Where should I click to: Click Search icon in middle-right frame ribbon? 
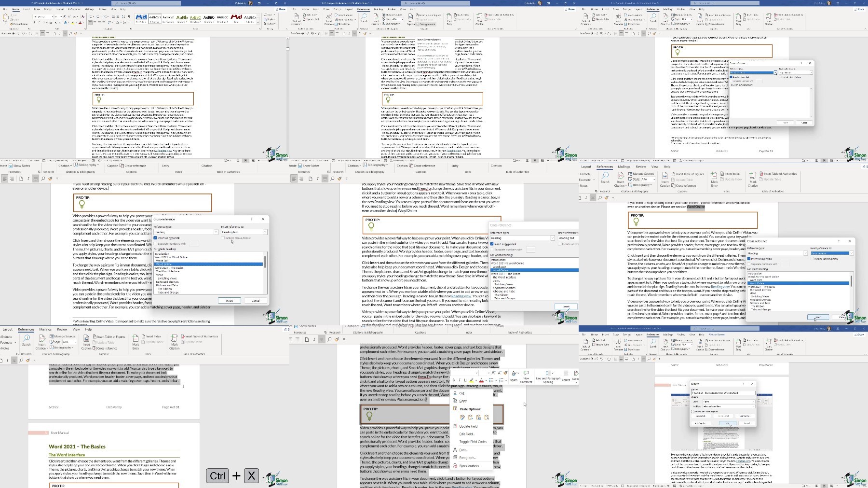click(x=605, y=178)
